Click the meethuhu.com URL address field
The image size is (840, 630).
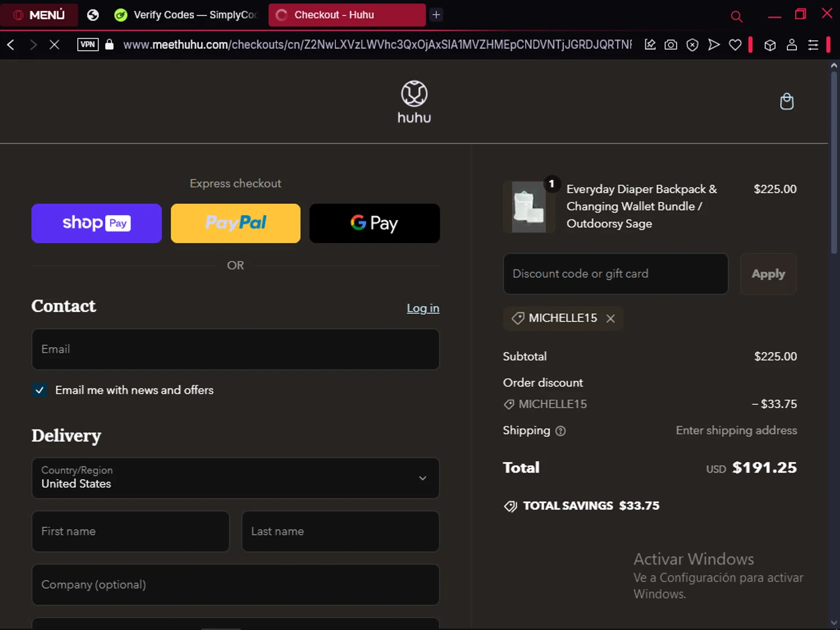(x=377, y=45)
